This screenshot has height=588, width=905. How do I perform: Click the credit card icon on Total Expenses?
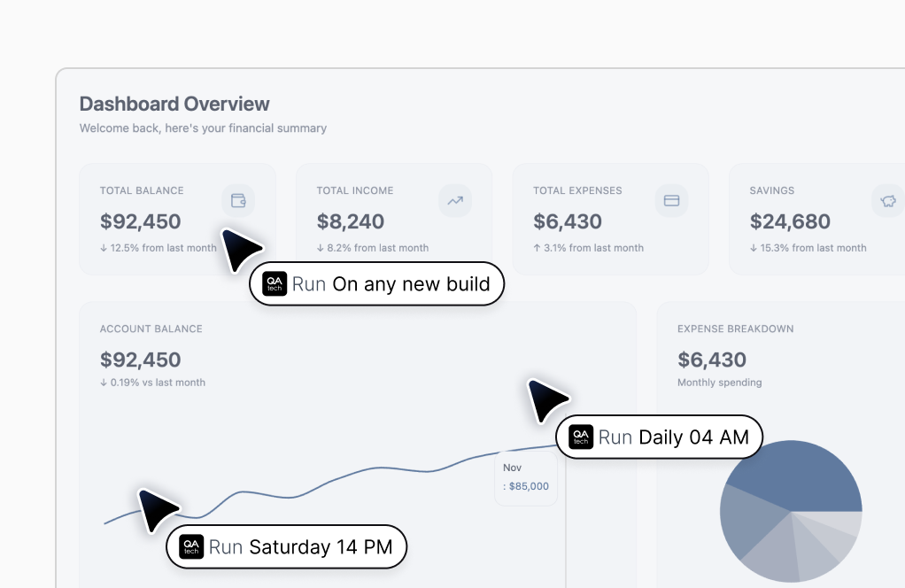tap(671, 200)
